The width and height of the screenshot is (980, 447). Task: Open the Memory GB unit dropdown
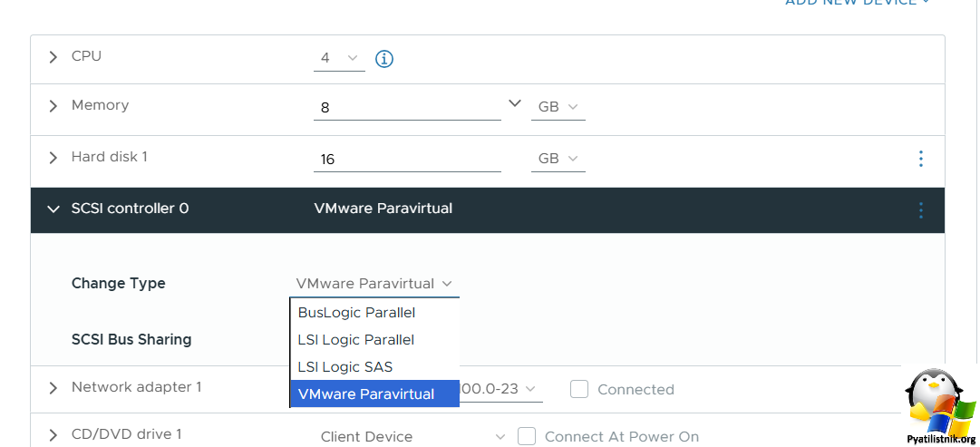pos(558,108)
